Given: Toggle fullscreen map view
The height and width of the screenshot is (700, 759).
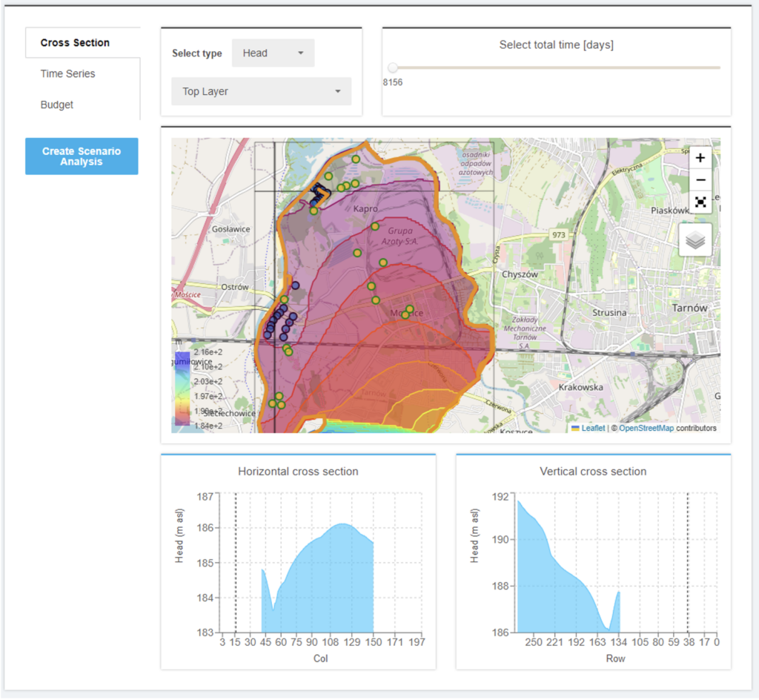Looking at the screenshot, I should [x=700, y=202].
